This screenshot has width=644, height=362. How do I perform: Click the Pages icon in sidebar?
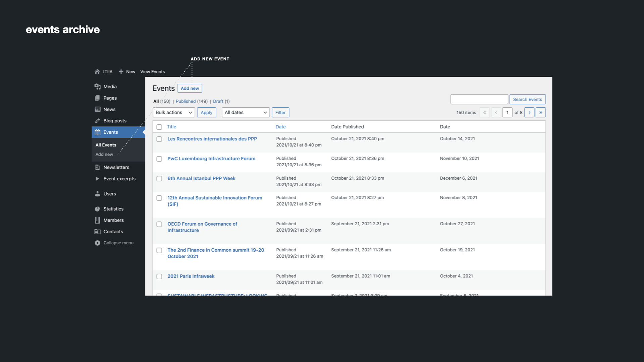pyautogui.click(x=98, y=98)
